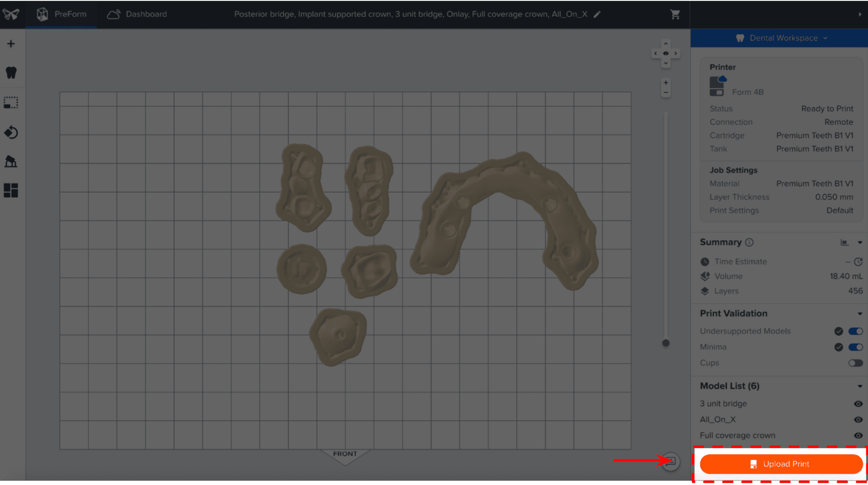The height and width of the screenshot is (485, 868).
Task: Toggle Undersupported Models validation switch
Action: coord(855,331)
